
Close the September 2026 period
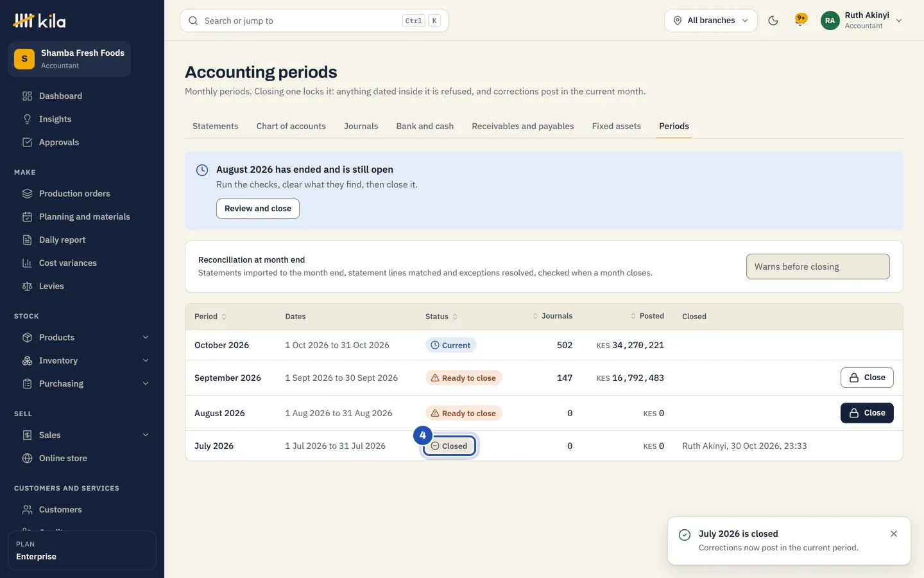pyautogui.click(x=867, y=378)
